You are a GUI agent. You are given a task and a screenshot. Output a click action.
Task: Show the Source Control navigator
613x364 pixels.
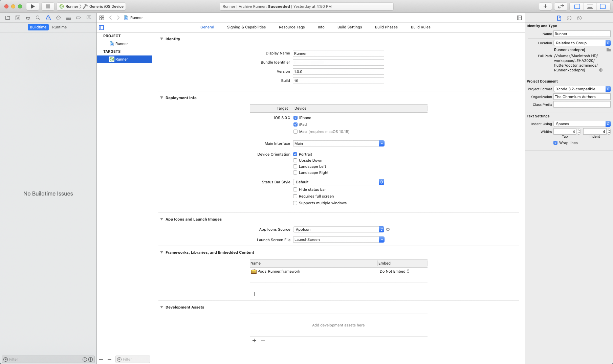pyautogui.click(x=18, y=18)
